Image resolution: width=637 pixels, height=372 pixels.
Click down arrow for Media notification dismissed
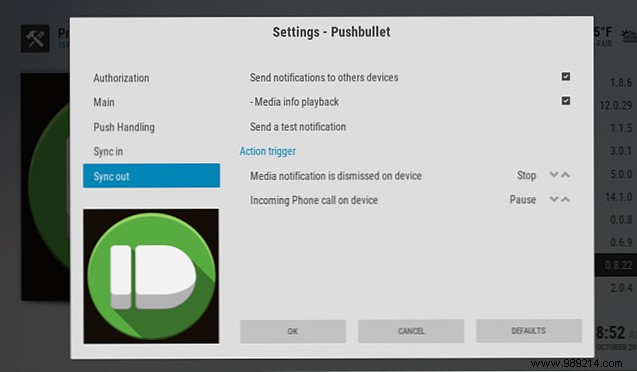point(553,175)
